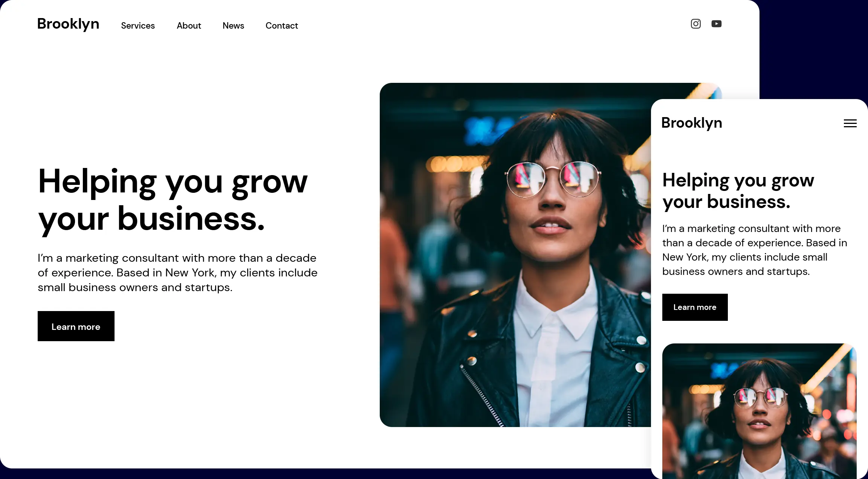Click the Brooklyn logo in mobile preview

pos(692,123)
